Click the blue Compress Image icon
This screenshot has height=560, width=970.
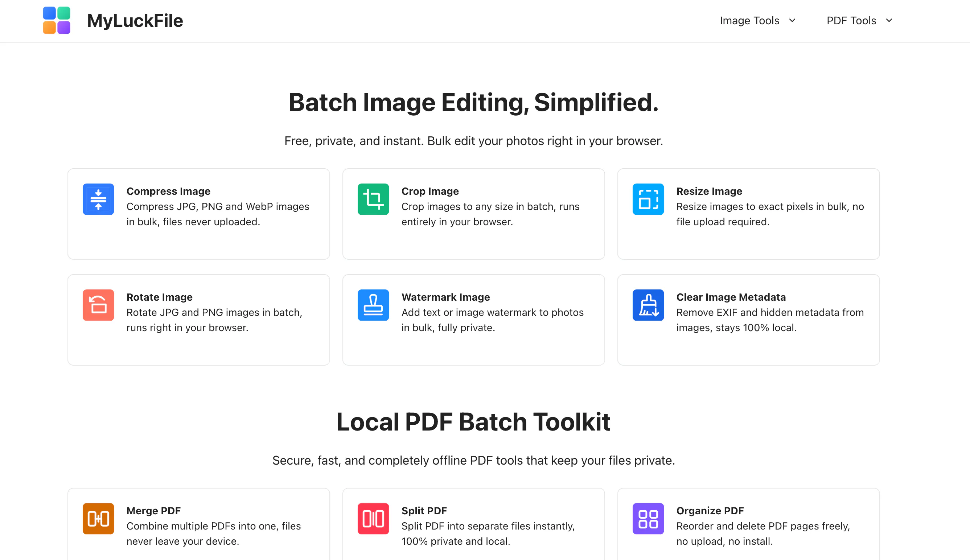point(98,199)
